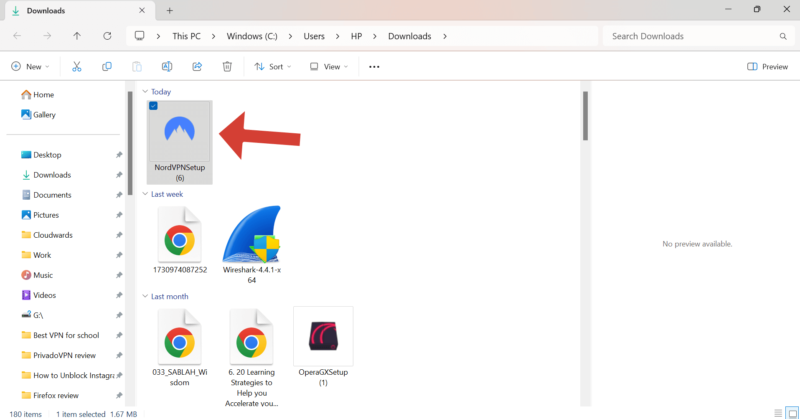This screenshot has height=419, width=800.
Task: Go back with the left arrow
Action: coord(17,36)
